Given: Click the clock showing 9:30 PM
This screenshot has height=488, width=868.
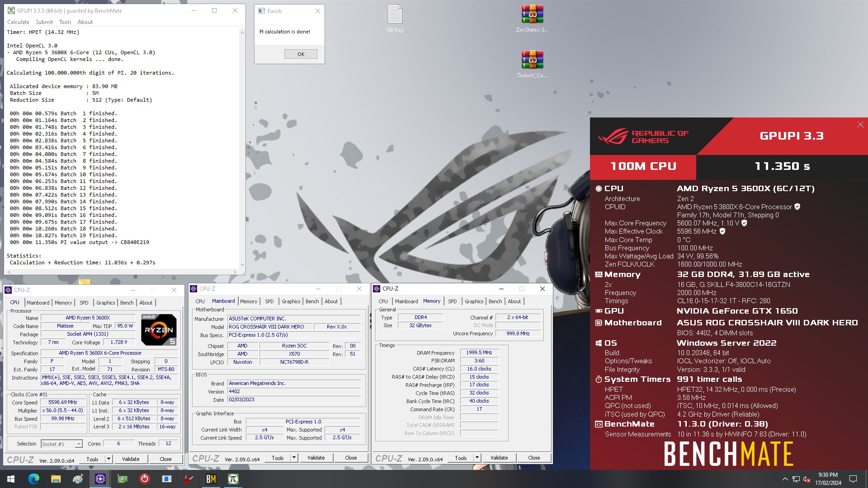Looking at the screenshot, I should click(x=828, y=475).
